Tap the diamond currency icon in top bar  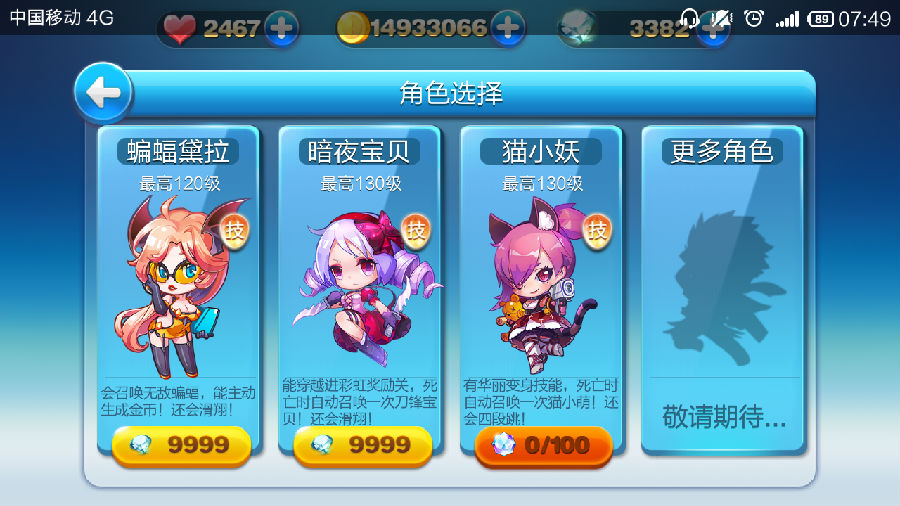click(x=577, y=28)
